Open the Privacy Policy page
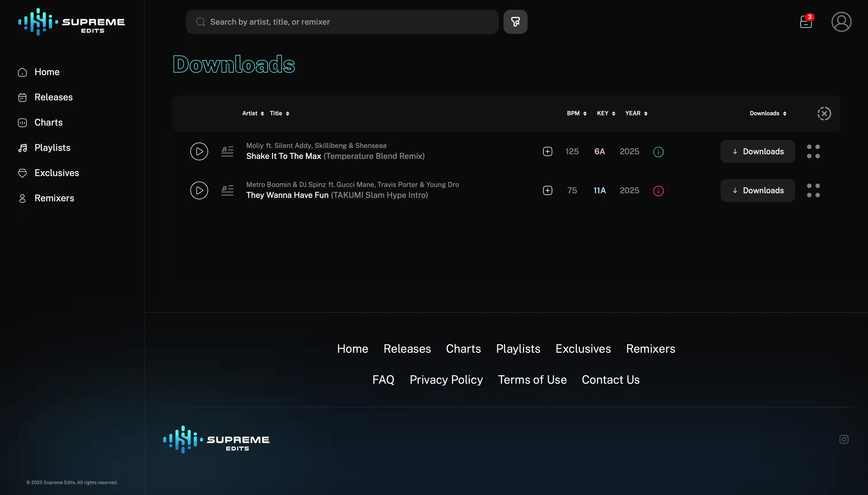The width and height of the screenshot is (868, 495). [446, 379]
